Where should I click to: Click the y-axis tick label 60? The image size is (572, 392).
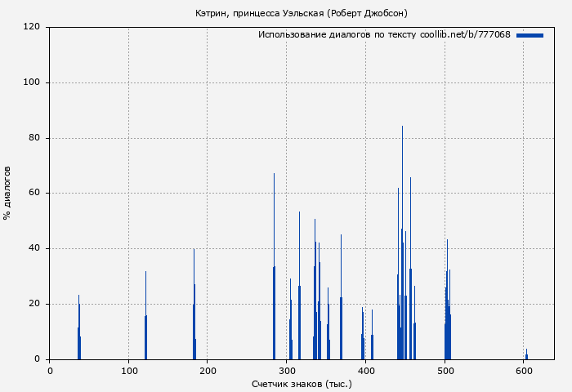click(x=34, y=194)
